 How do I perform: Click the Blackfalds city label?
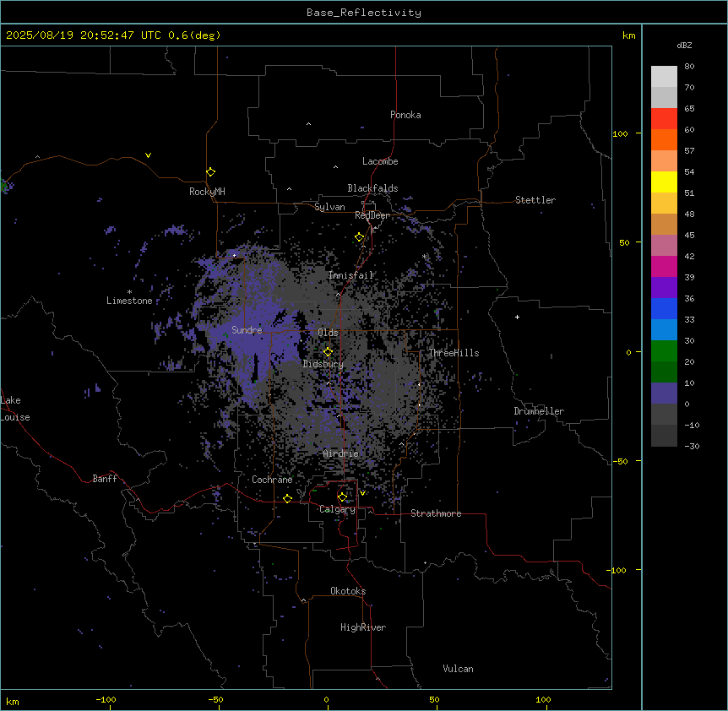point(372,188)
